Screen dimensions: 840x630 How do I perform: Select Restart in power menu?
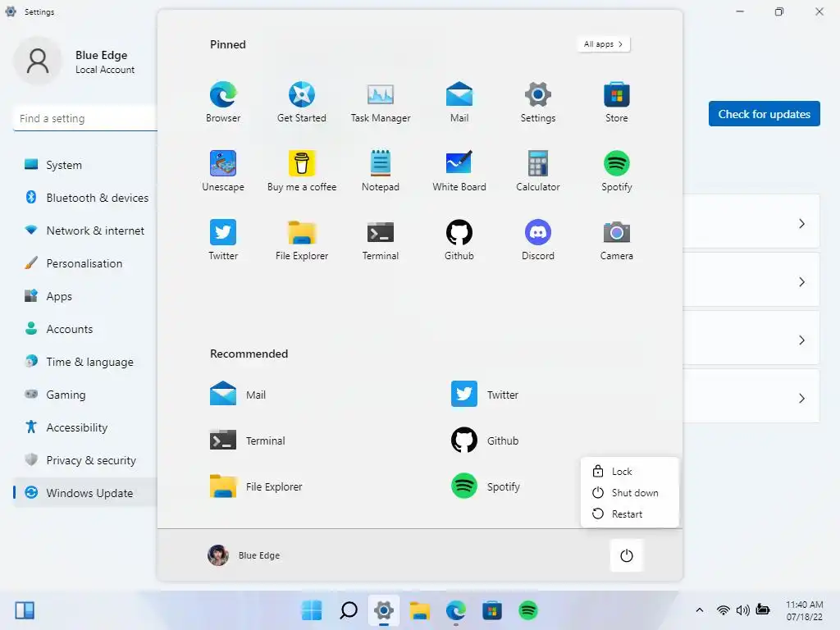629,514
